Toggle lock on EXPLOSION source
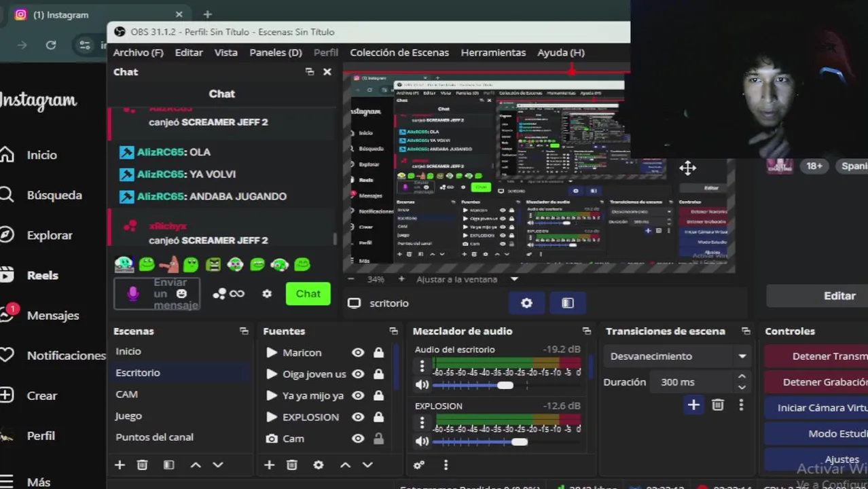Viewport: 868px width, 489px height. [x=378, y=417]
